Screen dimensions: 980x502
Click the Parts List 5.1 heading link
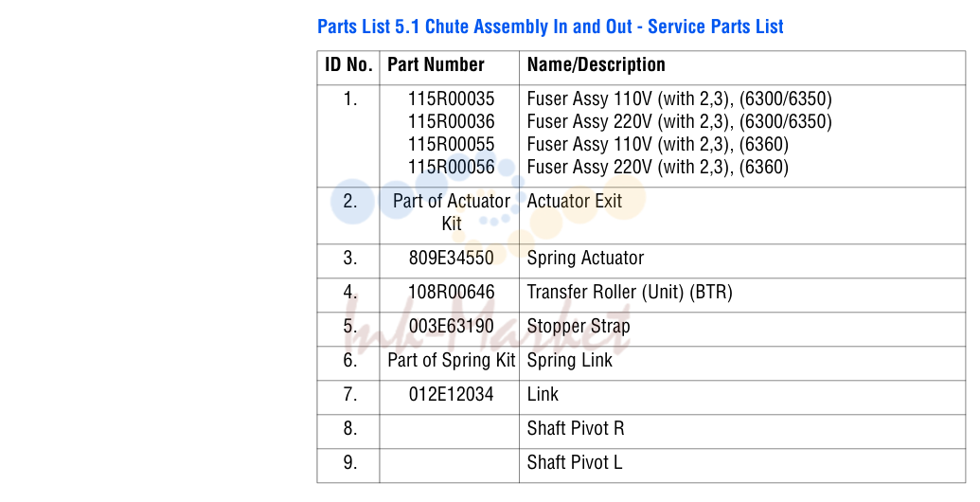pos(550,27)
